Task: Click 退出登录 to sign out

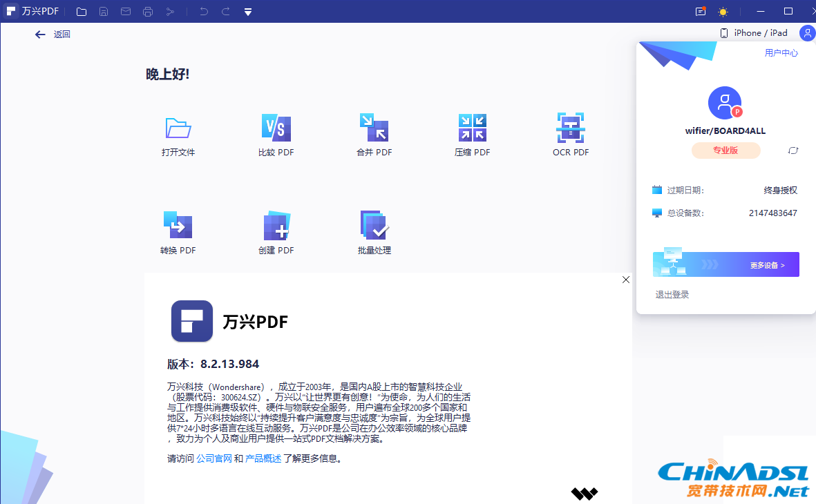Action: coord(672,295)
